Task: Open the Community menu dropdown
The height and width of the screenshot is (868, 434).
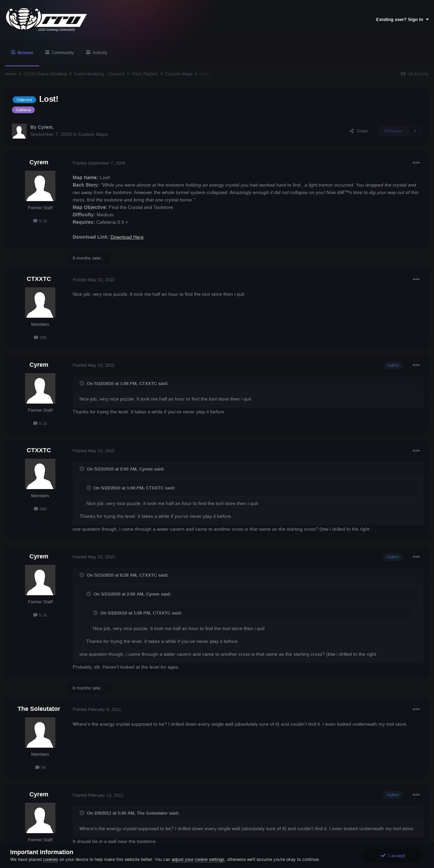Action: click(x=59, y=52)
